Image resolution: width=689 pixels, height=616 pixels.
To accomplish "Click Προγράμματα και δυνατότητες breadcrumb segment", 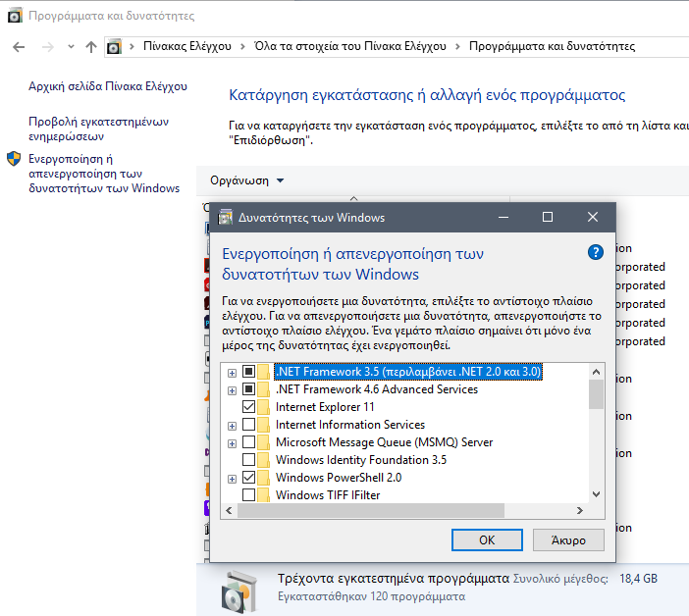I will (x=552, y=46).
